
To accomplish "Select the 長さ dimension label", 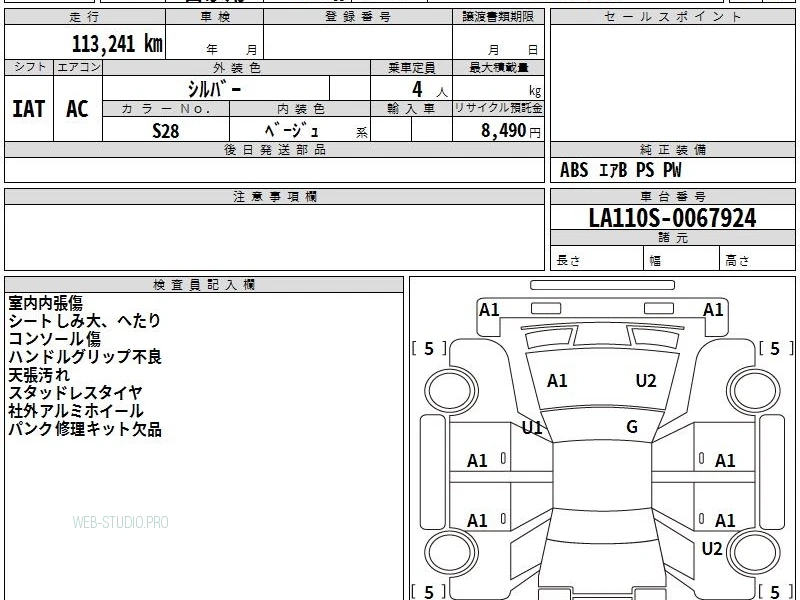I will tap(568, 261).
